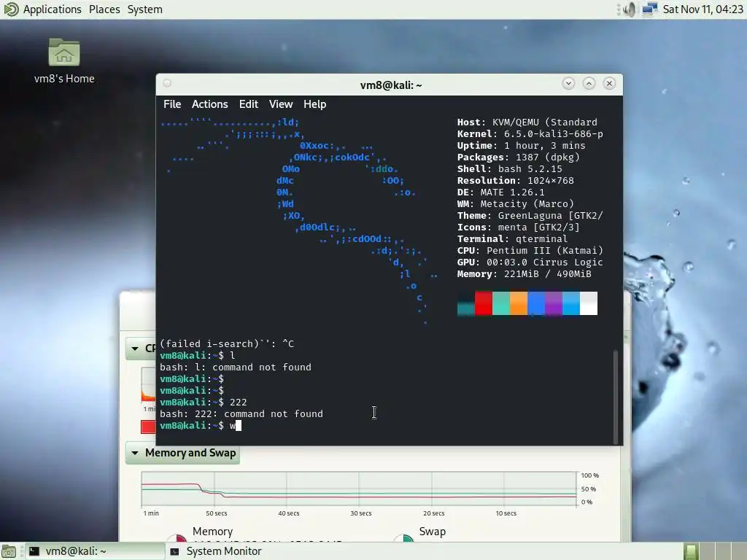The height and width of the screenshot is (560, 747).
Task: Click the 'Icons: menta' line in terminal
Action: 519,227
